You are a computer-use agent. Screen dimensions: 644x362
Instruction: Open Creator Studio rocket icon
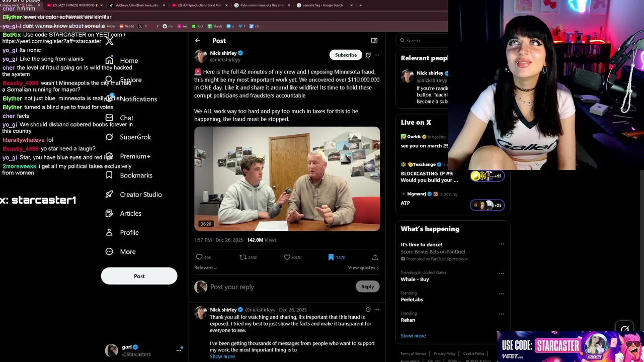[x=109, y=194]
